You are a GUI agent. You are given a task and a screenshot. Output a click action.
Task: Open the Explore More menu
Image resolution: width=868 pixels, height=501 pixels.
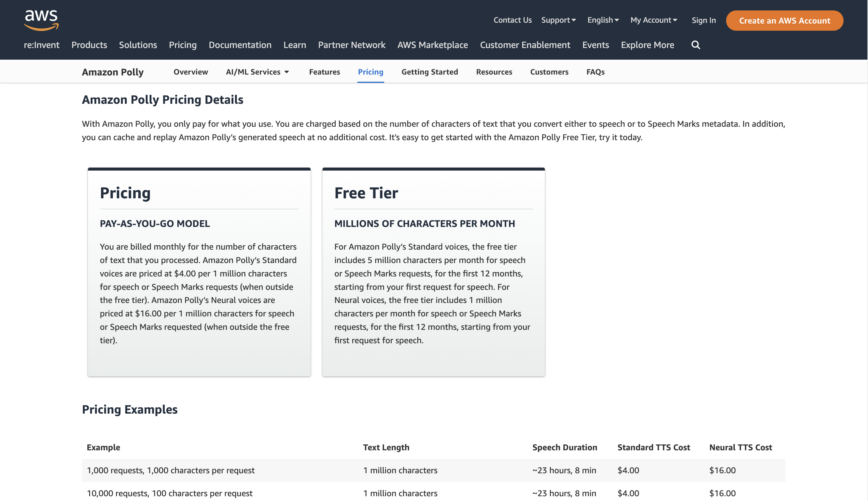pos(647,45)
